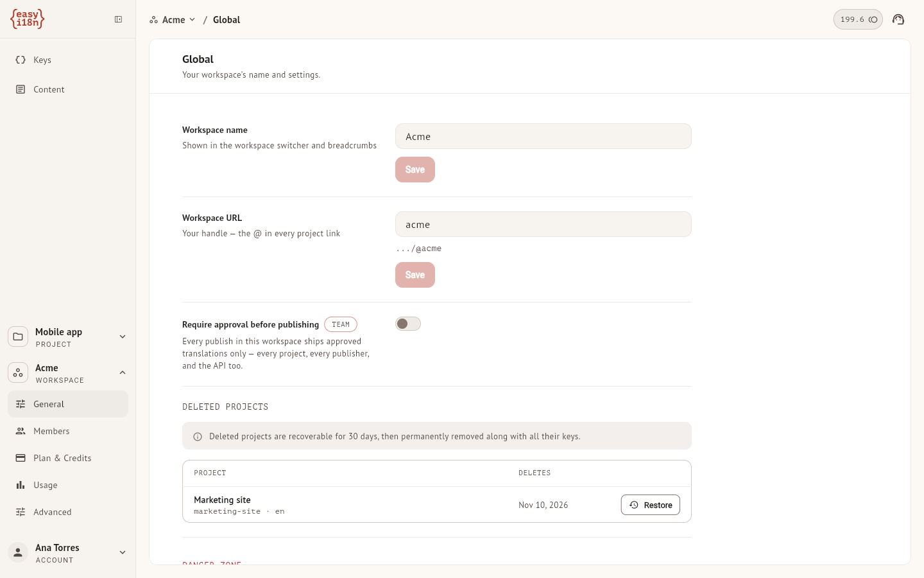The height and width of the screenshot is (578, 924).
Task: Click the Content document icon
Action: (x=21, y=89)
